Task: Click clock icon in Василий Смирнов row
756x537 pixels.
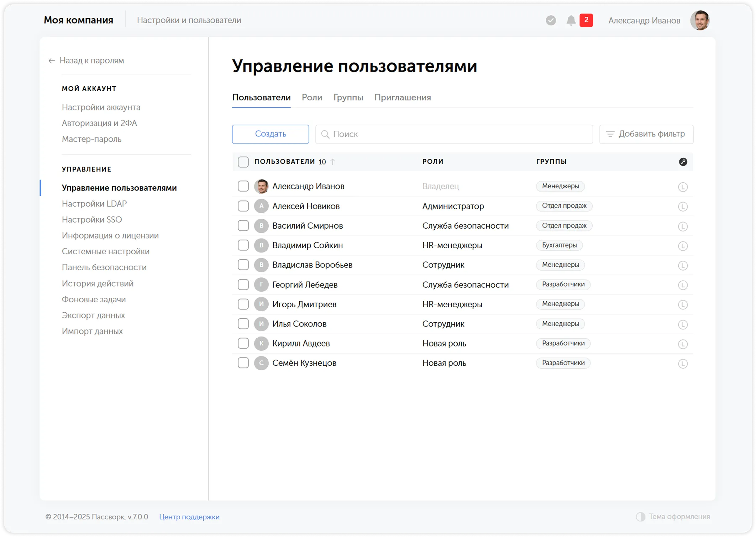Action: click(x=682, y=226)
